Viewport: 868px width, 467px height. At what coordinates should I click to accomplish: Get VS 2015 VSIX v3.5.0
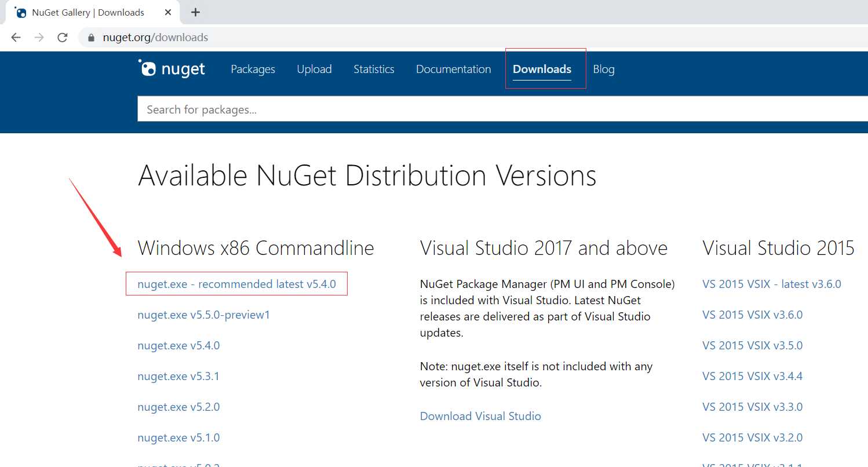(x=752, y=345)
